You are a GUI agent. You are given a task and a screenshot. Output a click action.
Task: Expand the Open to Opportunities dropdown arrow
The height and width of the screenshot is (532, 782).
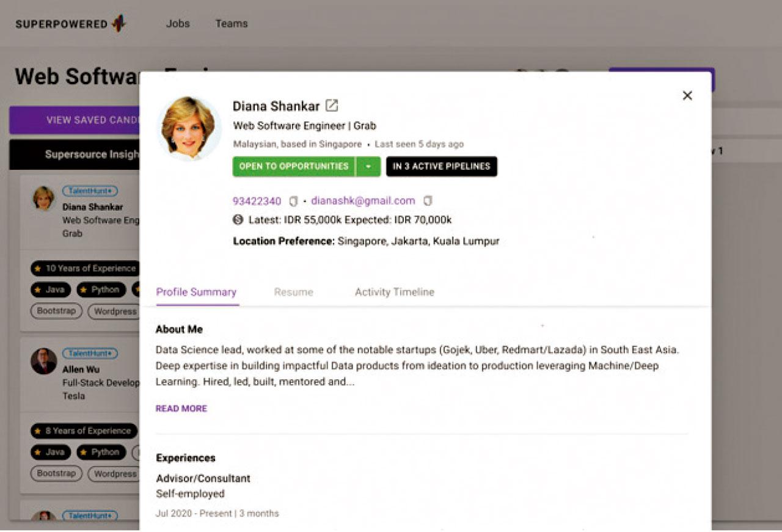368,167
